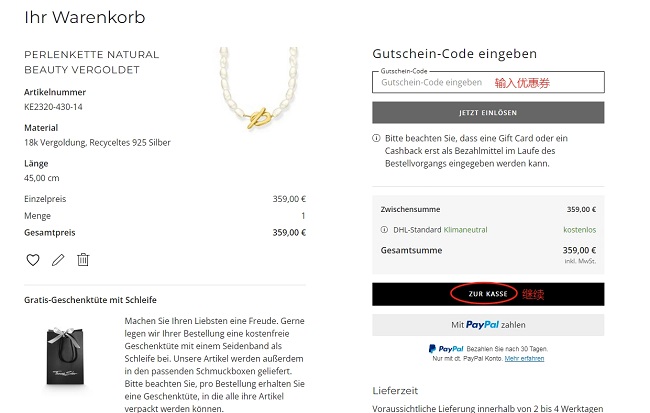Click the PayPal logo below payment button
The image size is (650, 413).
(446, 349)
